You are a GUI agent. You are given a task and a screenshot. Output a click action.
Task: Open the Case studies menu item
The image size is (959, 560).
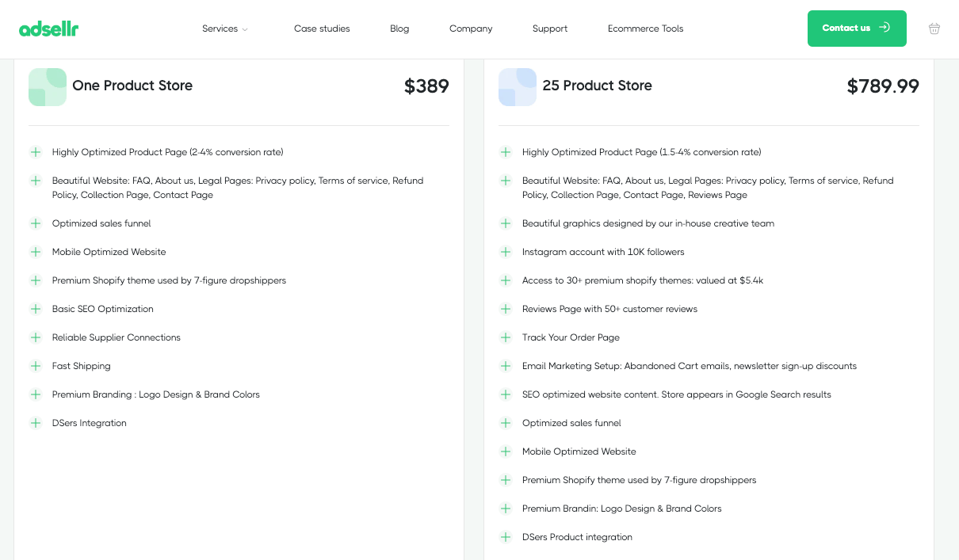pyautogui.click(x=322, y=29)
